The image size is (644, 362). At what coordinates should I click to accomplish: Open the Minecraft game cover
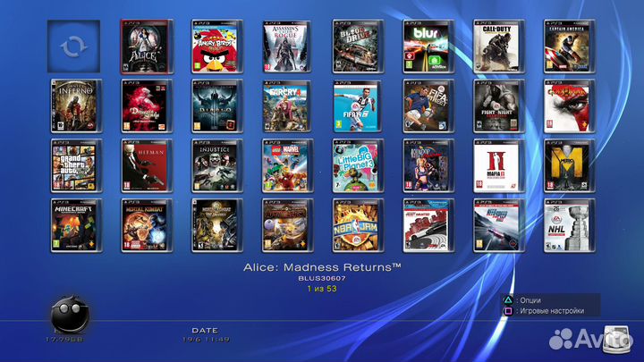coord(75,225)
